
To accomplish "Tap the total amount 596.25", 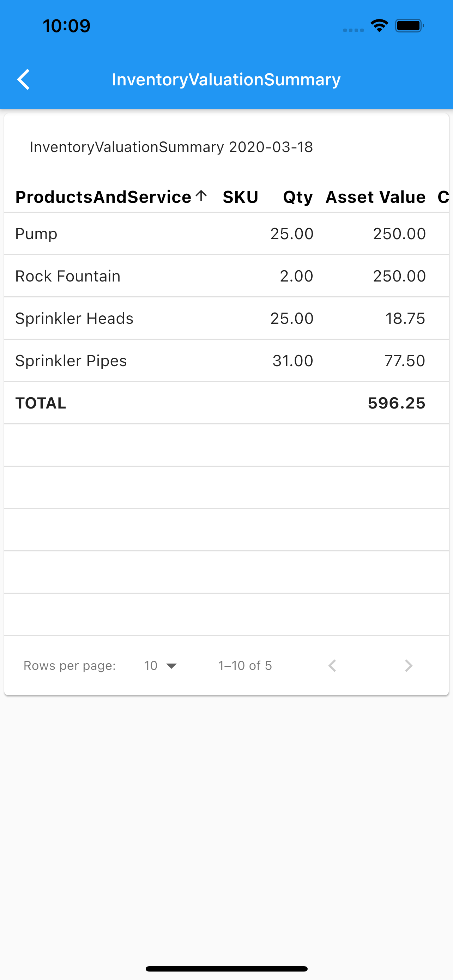I will [x=396, y=403].
